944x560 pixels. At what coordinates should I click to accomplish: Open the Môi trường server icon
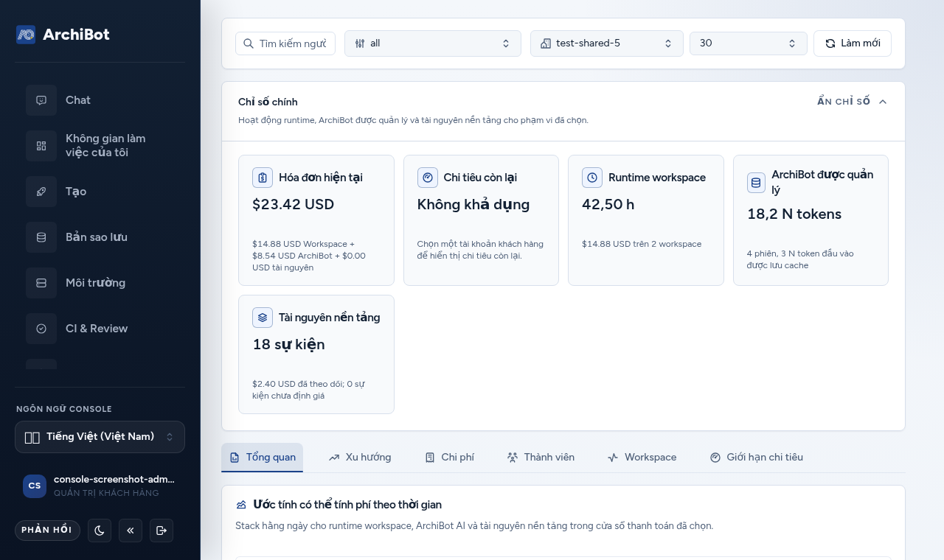click(x=41, y=283)
